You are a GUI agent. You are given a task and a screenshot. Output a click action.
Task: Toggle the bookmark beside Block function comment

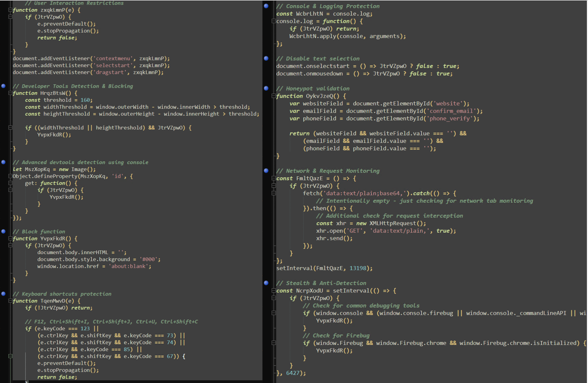point(3,231)
